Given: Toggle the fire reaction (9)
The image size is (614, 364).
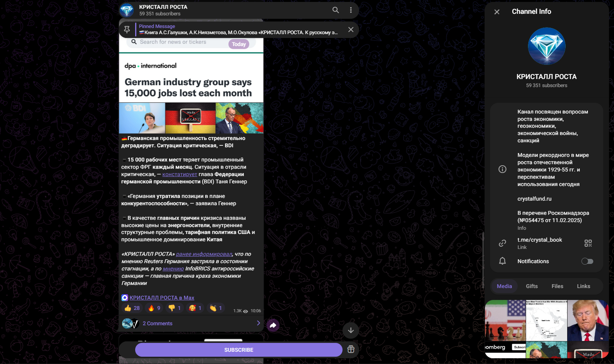Looking at the screenshot, I should 154,308.
